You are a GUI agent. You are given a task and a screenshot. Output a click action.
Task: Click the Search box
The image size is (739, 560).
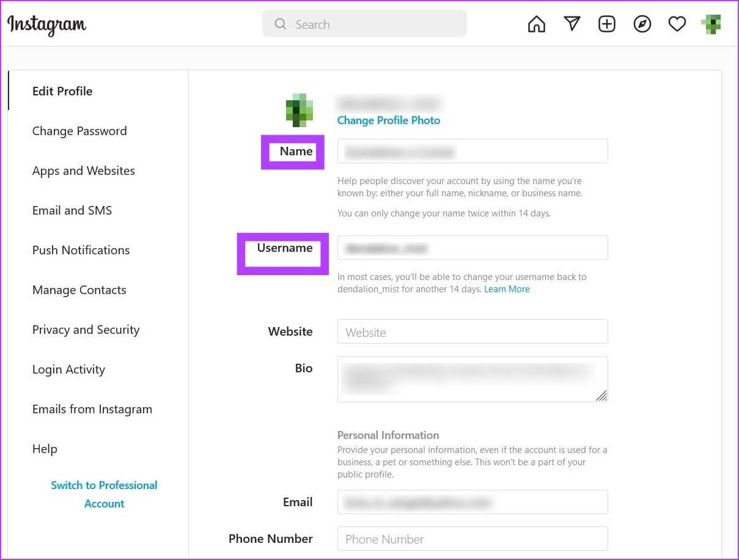[364, 24]
